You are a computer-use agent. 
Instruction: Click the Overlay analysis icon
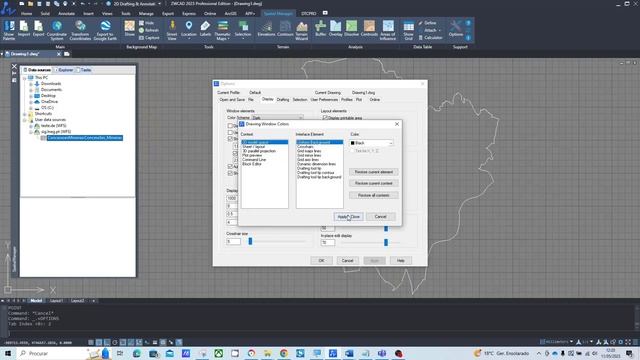(x=336, y=29)
